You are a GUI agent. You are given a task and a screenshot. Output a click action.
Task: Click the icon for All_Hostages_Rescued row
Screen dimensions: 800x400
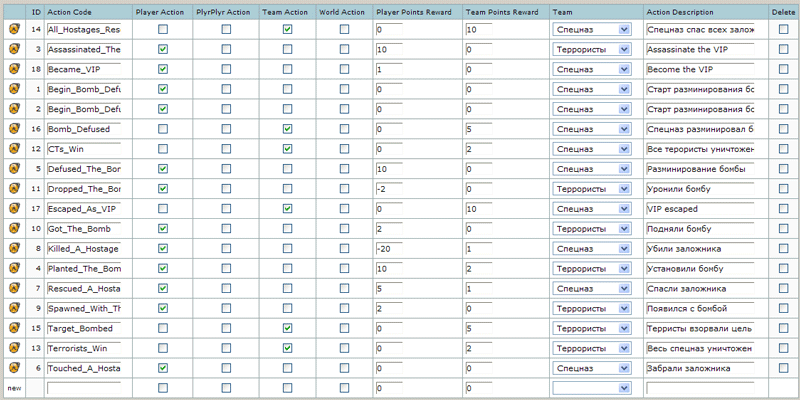coord(14,30)
